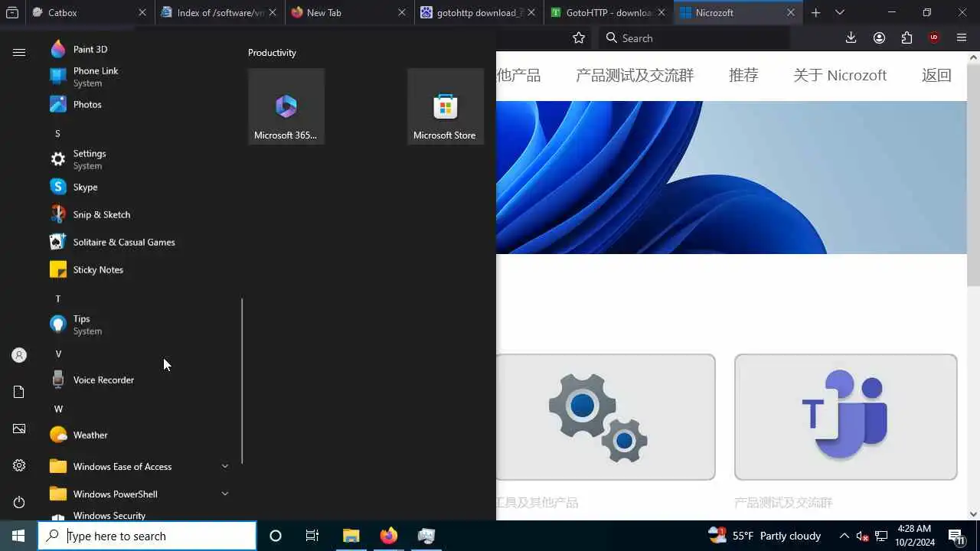The image size is (980, 551).
Task: Click 返回 navigation link
Action: click(x=936, y=75)
